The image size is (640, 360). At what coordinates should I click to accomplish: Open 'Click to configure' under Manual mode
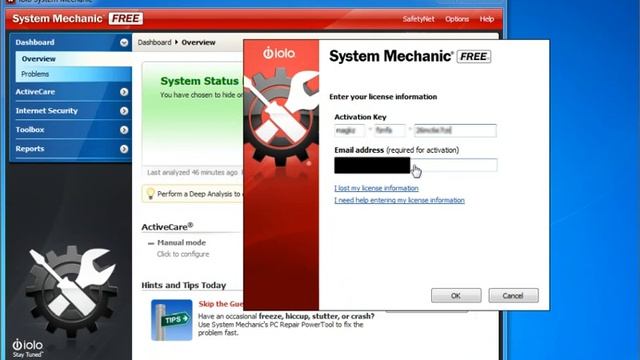click(183, 254)
